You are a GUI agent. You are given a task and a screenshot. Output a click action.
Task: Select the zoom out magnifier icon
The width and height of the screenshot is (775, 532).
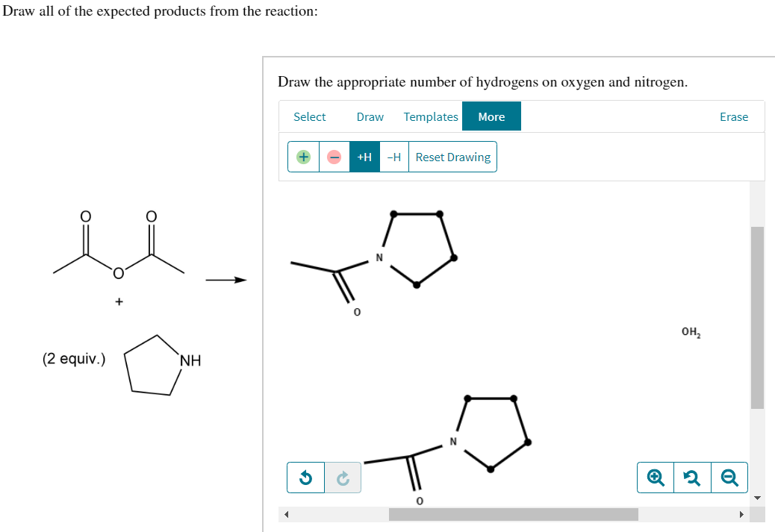pos(729,478)
